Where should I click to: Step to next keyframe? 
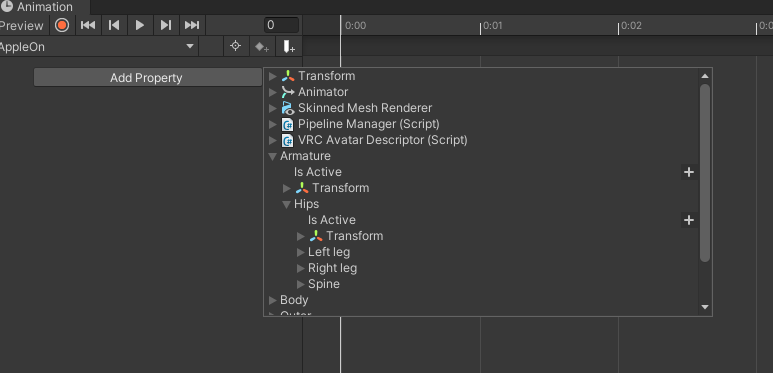click(166, 25)
